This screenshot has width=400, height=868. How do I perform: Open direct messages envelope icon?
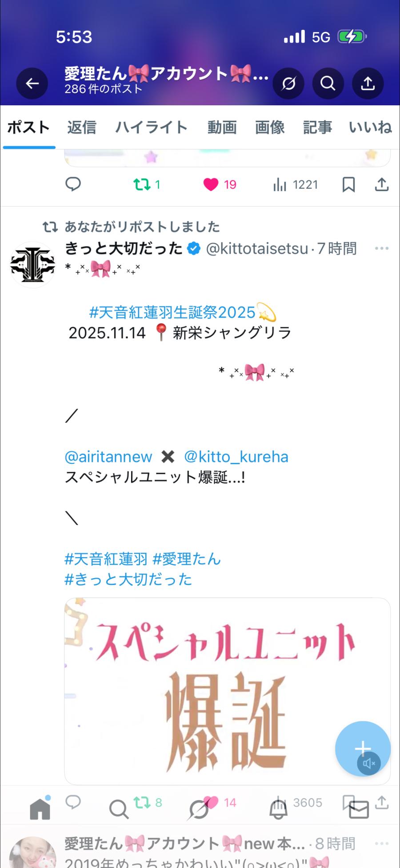[x=359, y=809]
